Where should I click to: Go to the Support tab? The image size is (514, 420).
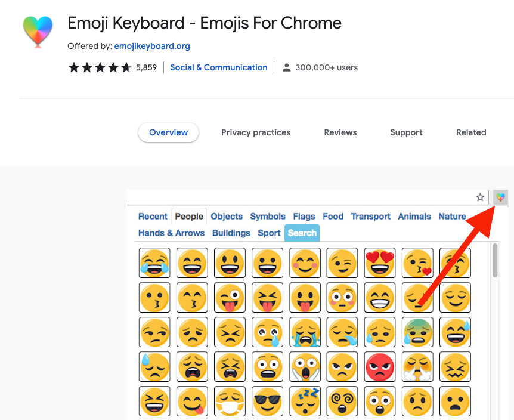406,132
